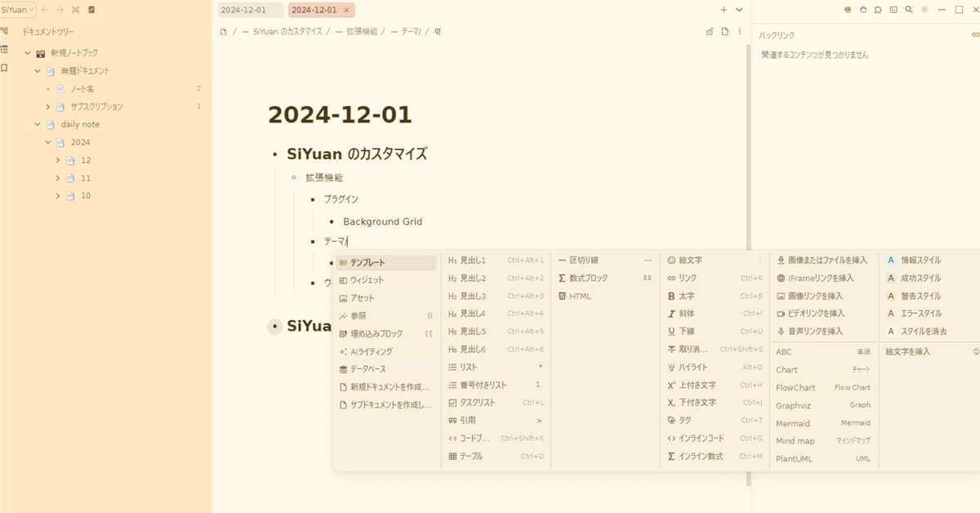
Task: Select 音声リンクを挿入
Action: pyautogui.click(x=823, y=332)
